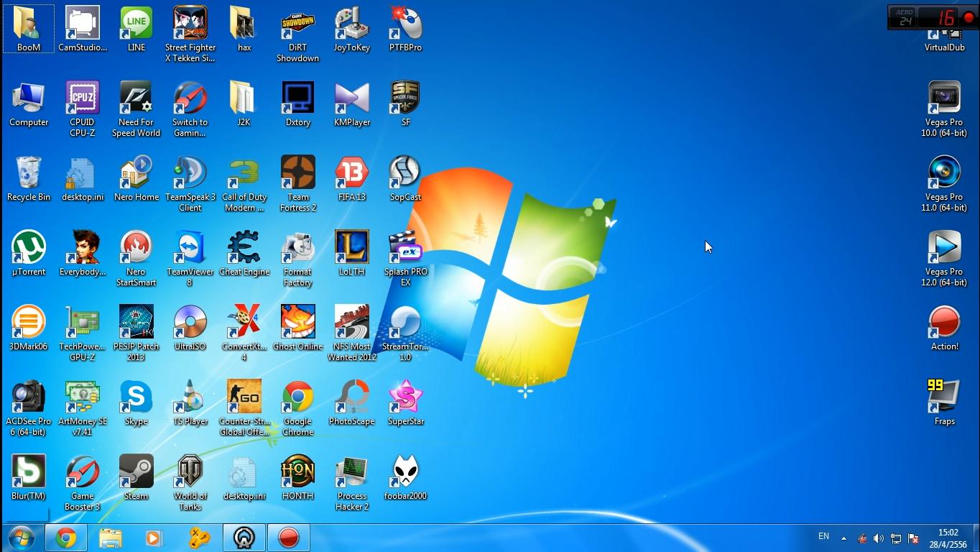Open the Computer desktop icon
This screenshot has width=980, height=552.
point(29,103)
